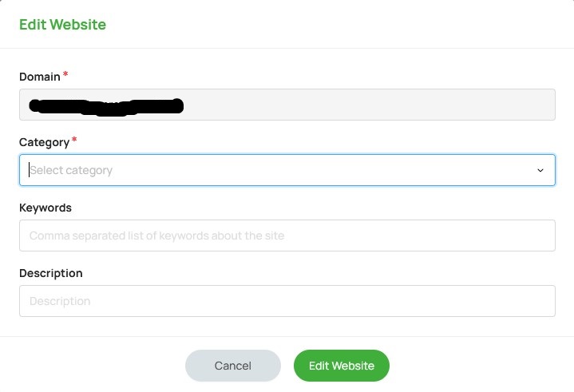574x392 pixels.
Task: Click the blacked-out domain value
Action: [105, 105]
